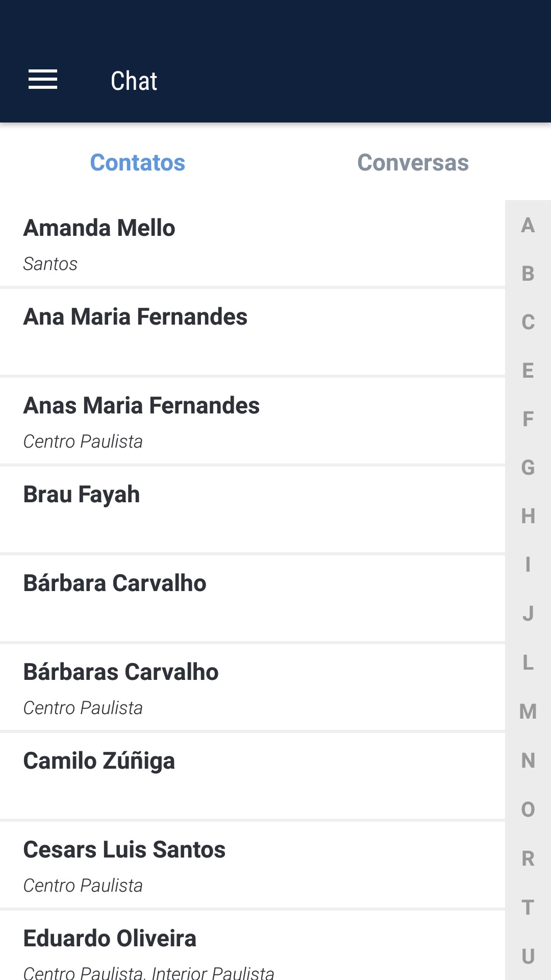Tap contact Anas Maria Fernandes
Screen dimensions: 551x980
click(252, 421)
